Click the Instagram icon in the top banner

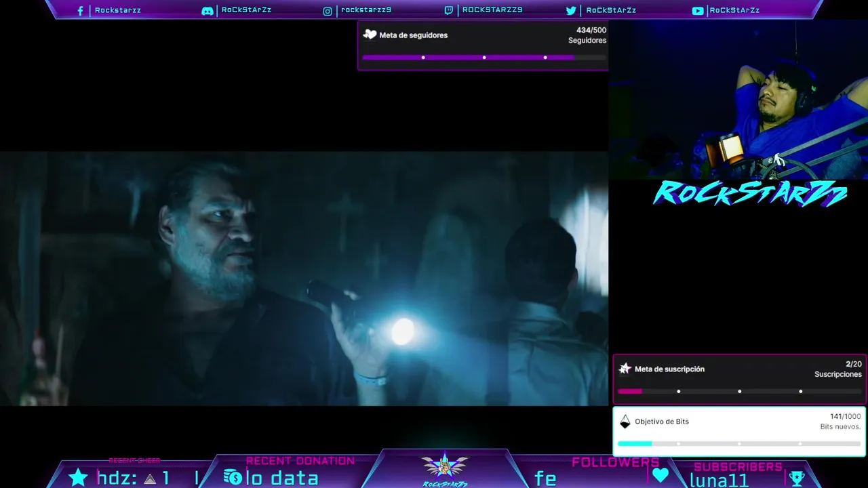(328, 11)
